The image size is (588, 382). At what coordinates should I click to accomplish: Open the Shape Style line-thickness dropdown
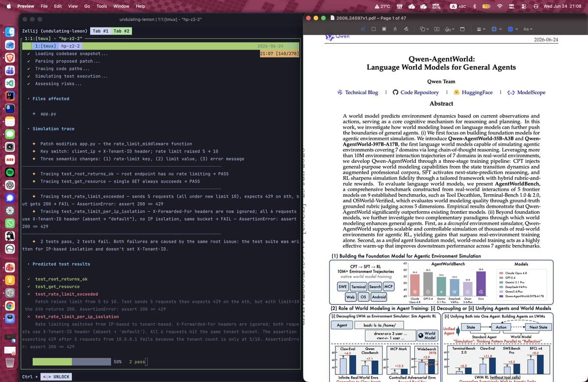(481, 29)
